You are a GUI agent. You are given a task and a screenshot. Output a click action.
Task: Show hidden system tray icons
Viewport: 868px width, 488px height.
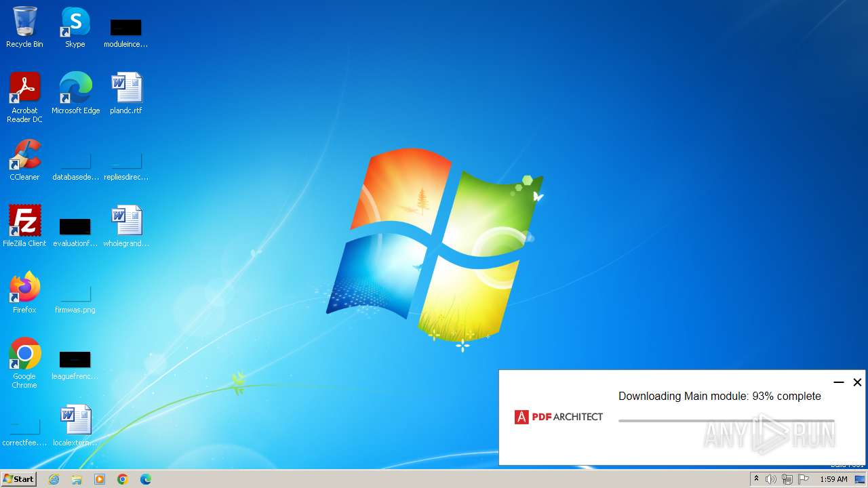(756, 479)
